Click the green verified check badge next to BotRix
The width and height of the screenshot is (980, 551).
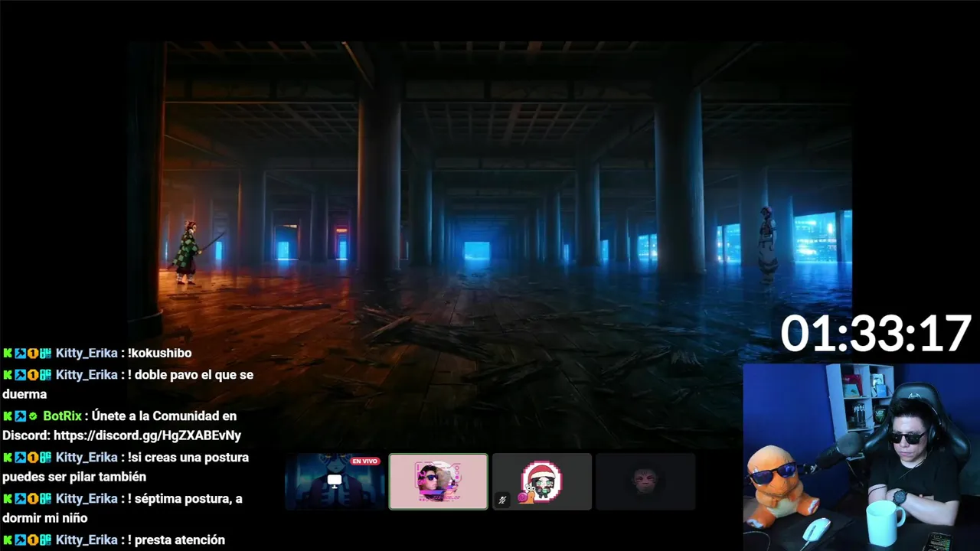pyautogui.click(x=33, y=416)
